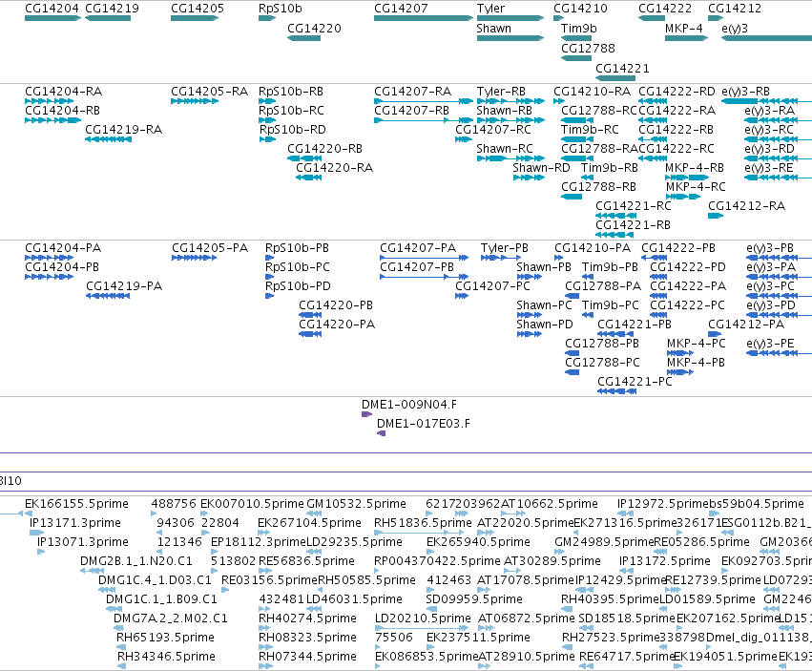Screen dimensions: 812x671
Task: Click transcript CG14221-RC
Action: 634,206
